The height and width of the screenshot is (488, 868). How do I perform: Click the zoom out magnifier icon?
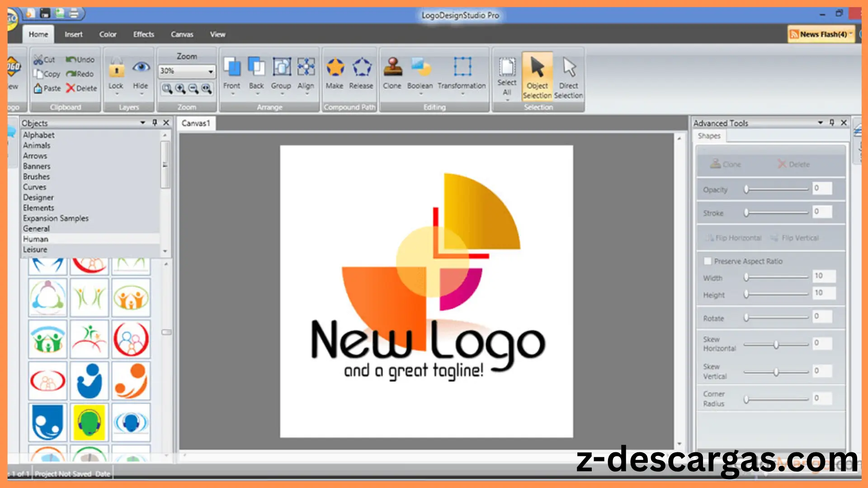193,89
